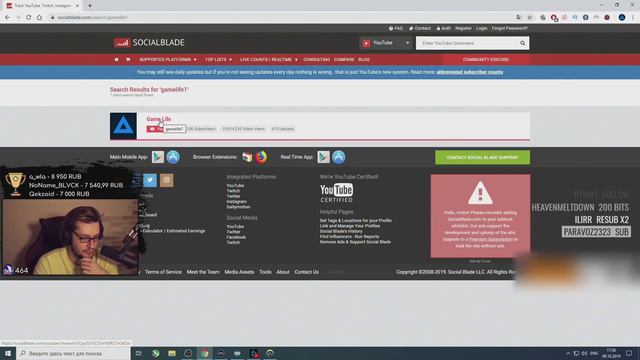Viewport: 640px width, 360px height.
Task: Open Google Play link for Main Mobile App
Action: coord(158,157)
